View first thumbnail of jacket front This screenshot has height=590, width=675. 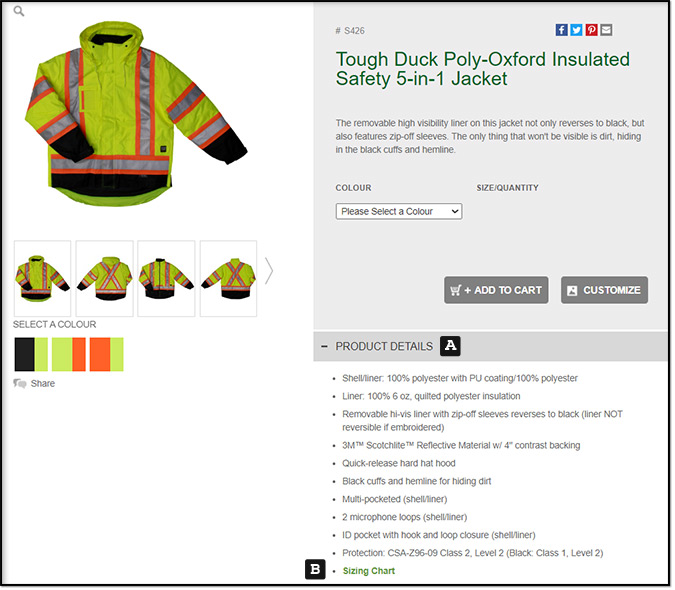click(x=43, y=280)
